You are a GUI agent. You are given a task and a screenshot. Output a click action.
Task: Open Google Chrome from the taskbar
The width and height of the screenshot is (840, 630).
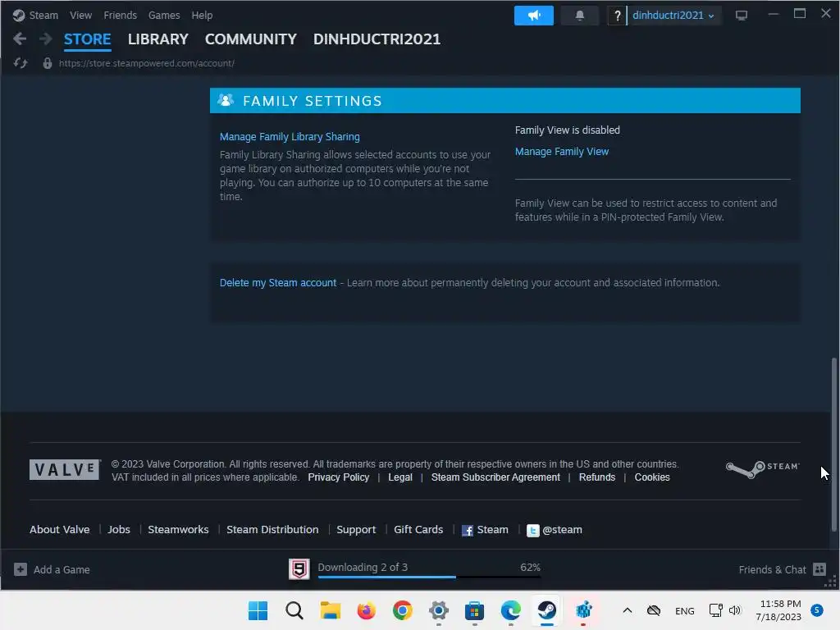(x=402, y=610)
